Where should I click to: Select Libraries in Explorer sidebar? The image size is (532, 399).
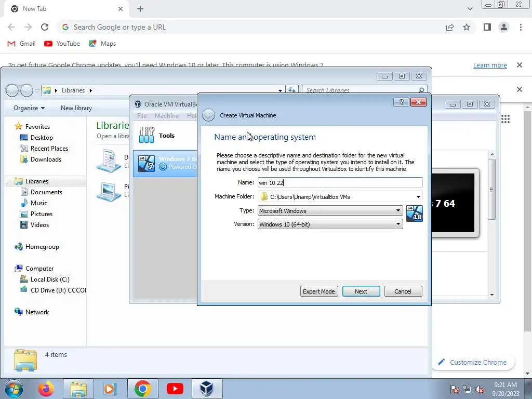[x=37, y=181]
